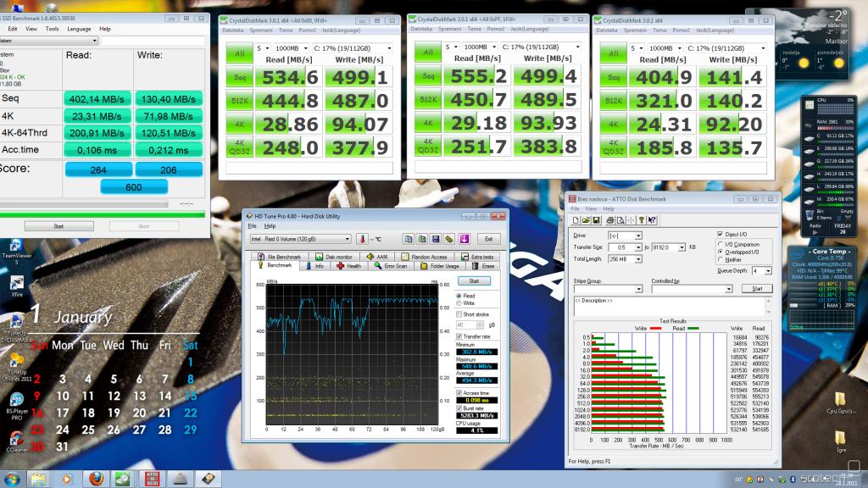The width and height of the screenshot is (868, 488).
Task: Open the Error Scan tab in HD Tune
Action: (x=391, y=266)
